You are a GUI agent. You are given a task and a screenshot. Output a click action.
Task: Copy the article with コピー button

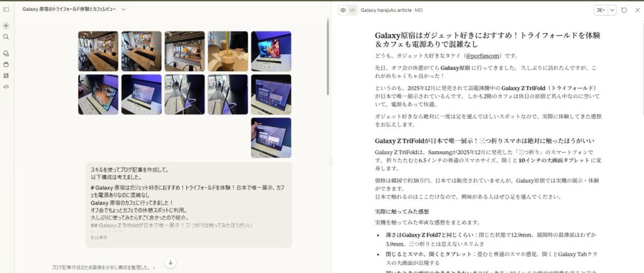coord(601,10)
